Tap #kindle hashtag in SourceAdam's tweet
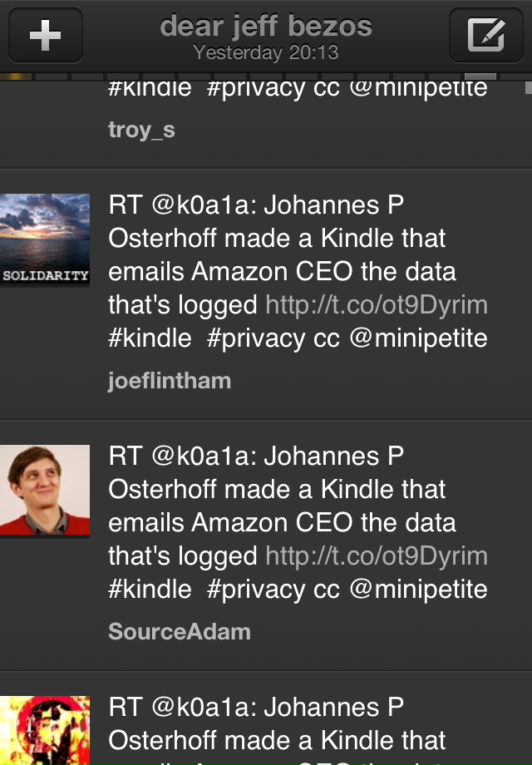532x765 pixels. 150,590
